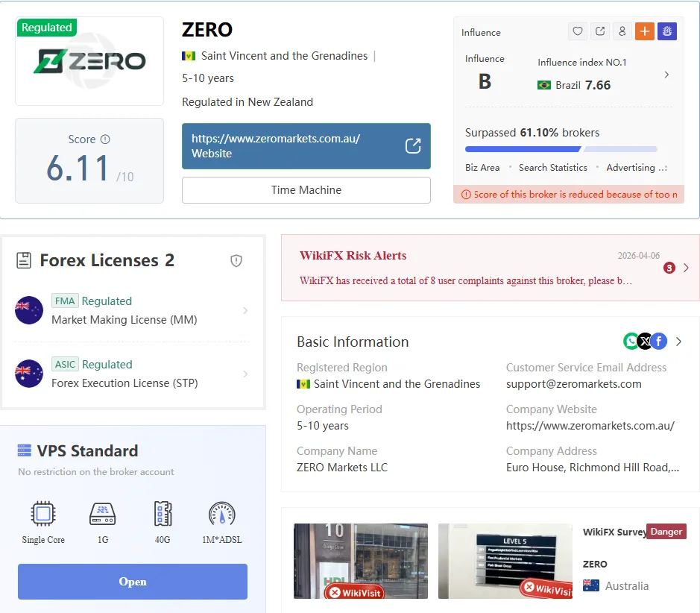Click the complaints message in Risk Alerts
The height and width of the screenshot is (613, 700).
pyautogui.click(x=466, y=281)
